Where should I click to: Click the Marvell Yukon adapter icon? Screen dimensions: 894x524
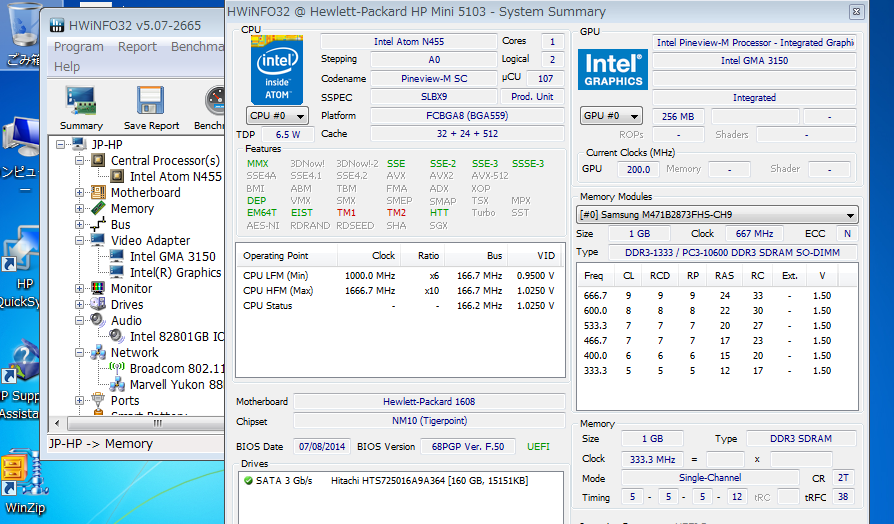[x=117, y=384]
